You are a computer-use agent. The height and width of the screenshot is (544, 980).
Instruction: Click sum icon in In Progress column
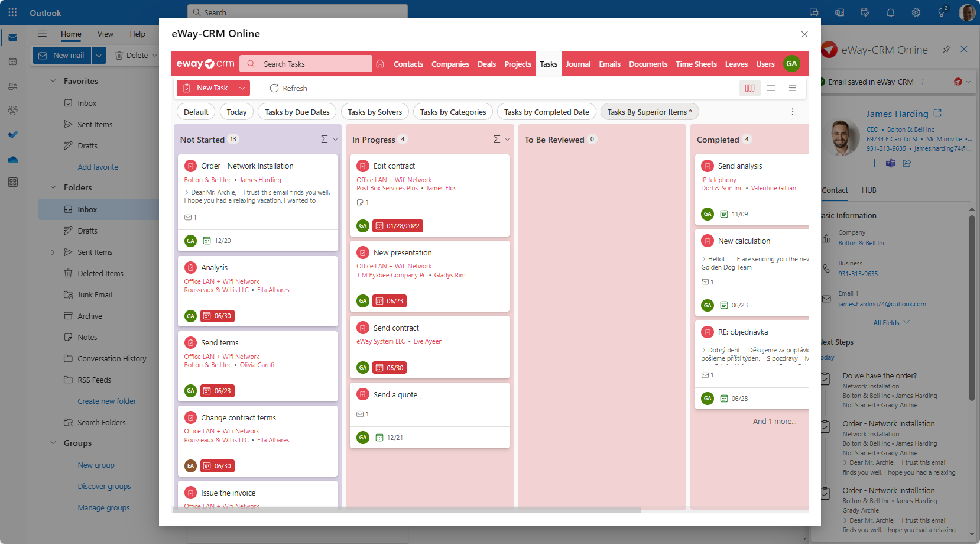(x=497, y=139)
